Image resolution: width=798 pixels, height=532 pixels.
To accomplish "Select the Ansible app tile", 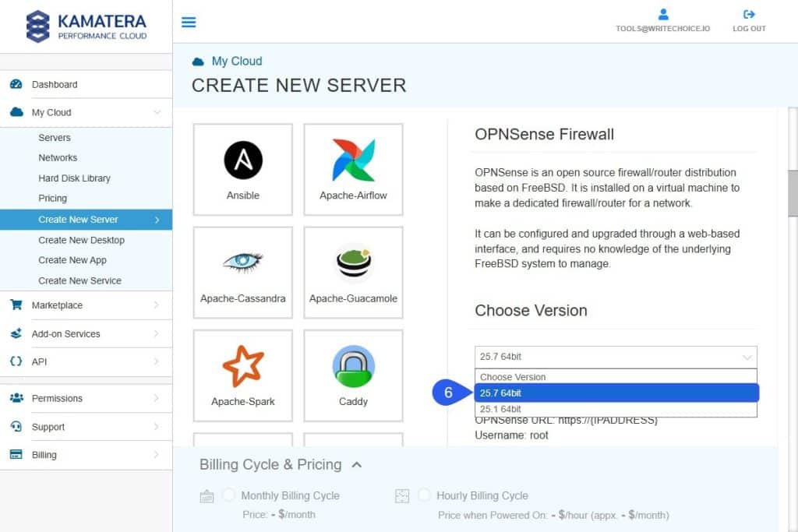I will (x=243, y=169).
